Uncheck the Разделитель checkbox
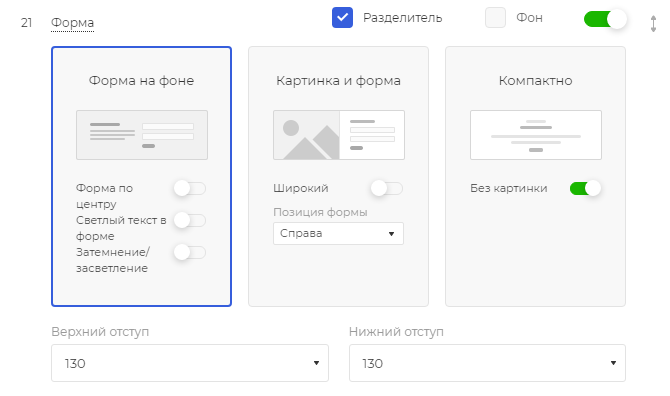The image size is (670, 396). pyautogui.click(x=342, y=18)
